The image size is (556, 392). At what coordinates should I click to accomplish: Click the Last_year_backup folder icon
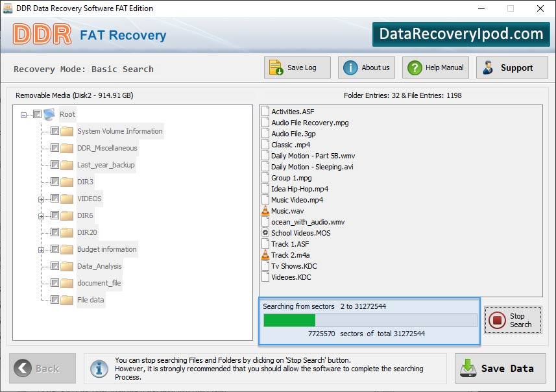tap(67, 165)
